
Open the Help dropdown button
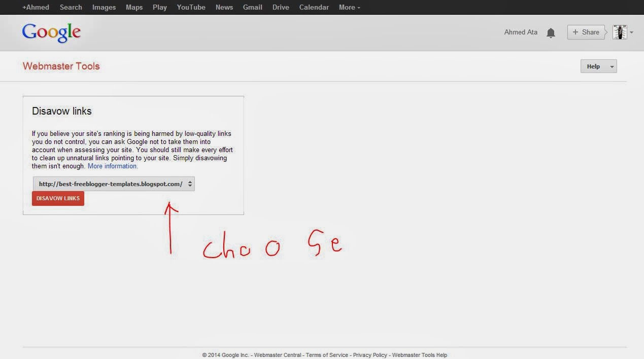(599, 66)
